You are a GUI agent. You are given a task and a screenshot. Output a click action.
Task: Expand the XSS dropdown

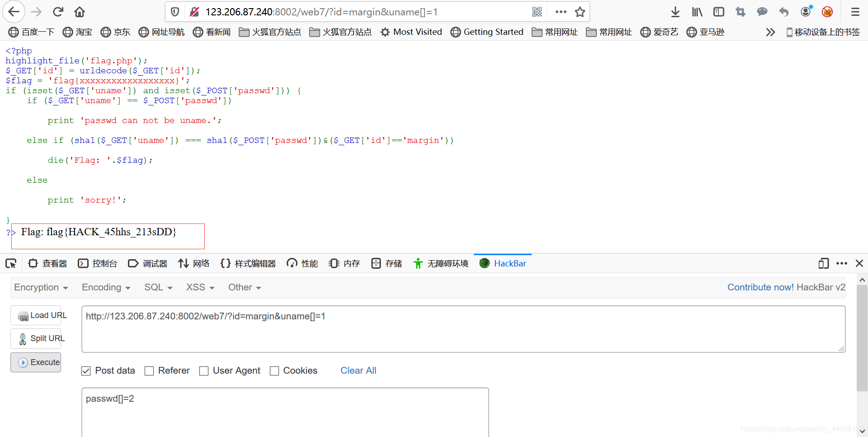pos(200,287)
